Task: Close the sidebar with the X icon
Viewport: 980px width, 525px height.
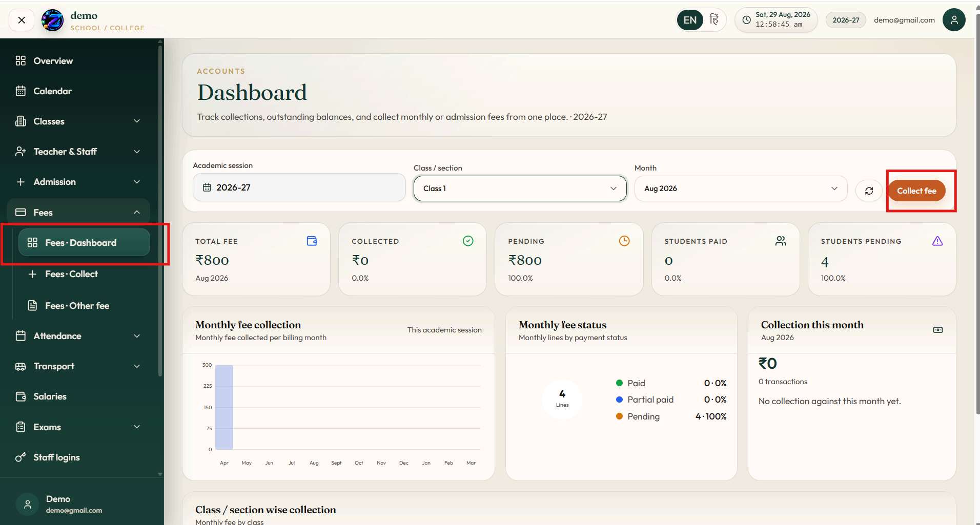Action: 22,20
